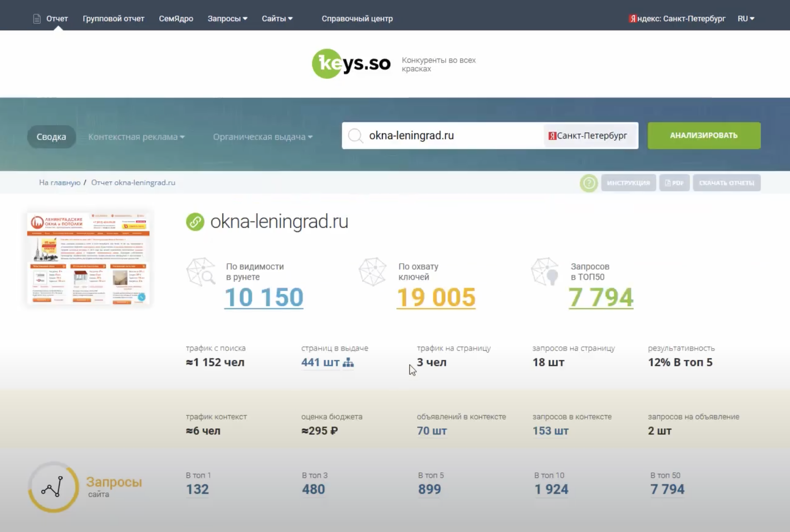
Task: Open the 899 value under В топ 5
Action: click(429, 489)
